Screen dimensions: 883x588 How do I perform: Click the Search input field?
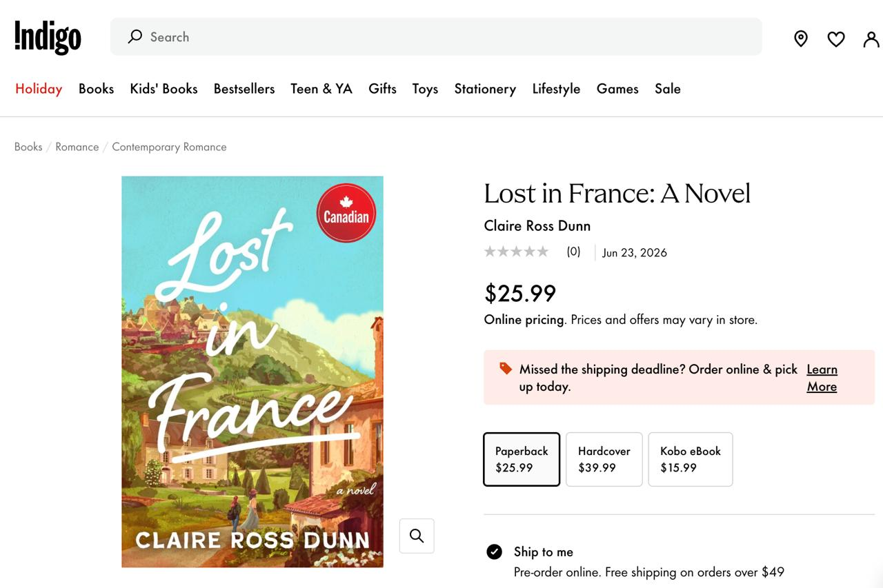pos(441,37)
